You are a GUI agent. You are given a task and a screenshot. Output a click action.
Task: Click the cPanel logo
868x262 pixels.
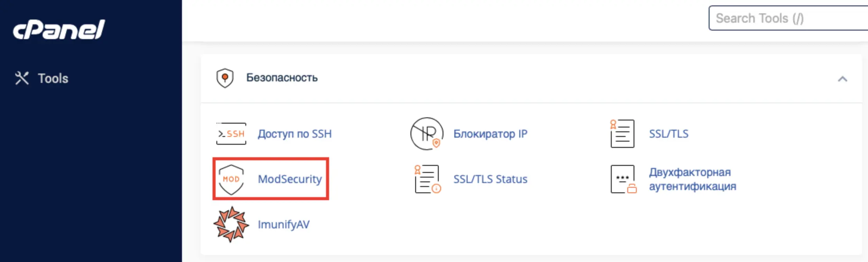59,30
